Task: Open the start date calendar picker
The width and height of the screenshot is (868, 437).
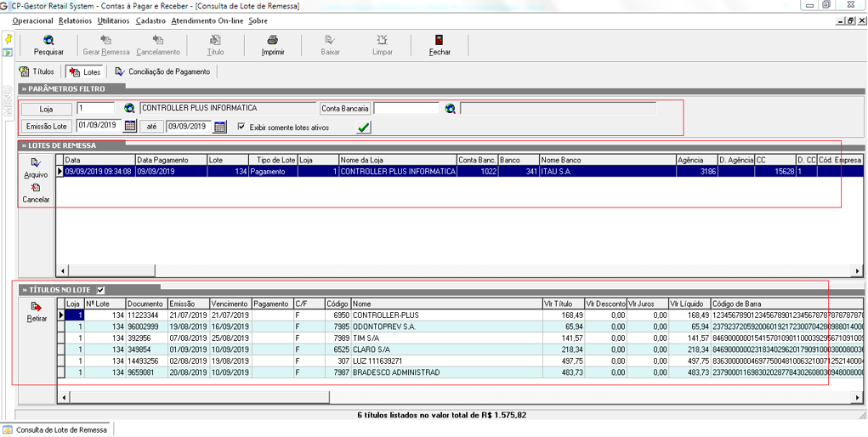Action: [x=130, y=127]
